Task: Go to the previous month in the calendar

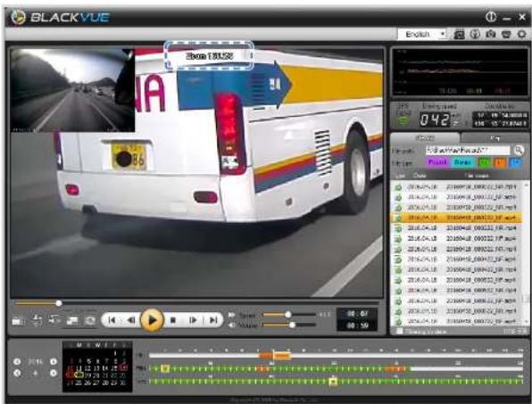Action: [x=17, y=373]
